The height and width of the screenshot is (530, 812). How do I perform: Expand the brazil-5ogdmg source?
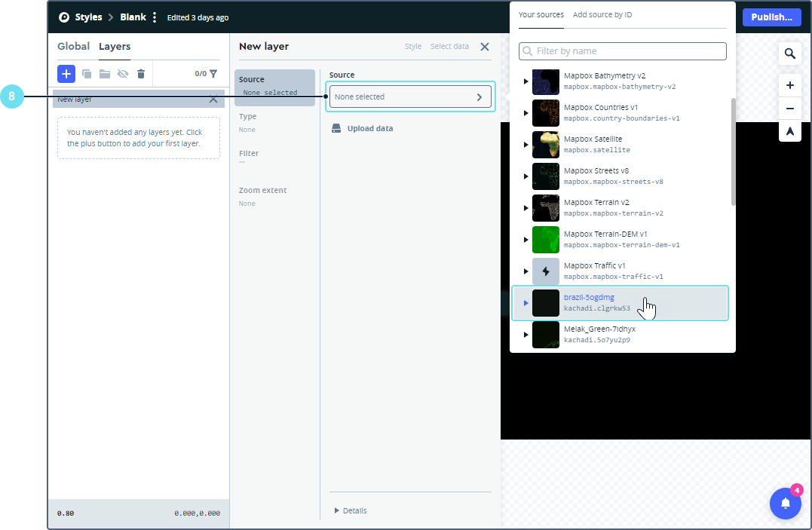tap(526, 302)
